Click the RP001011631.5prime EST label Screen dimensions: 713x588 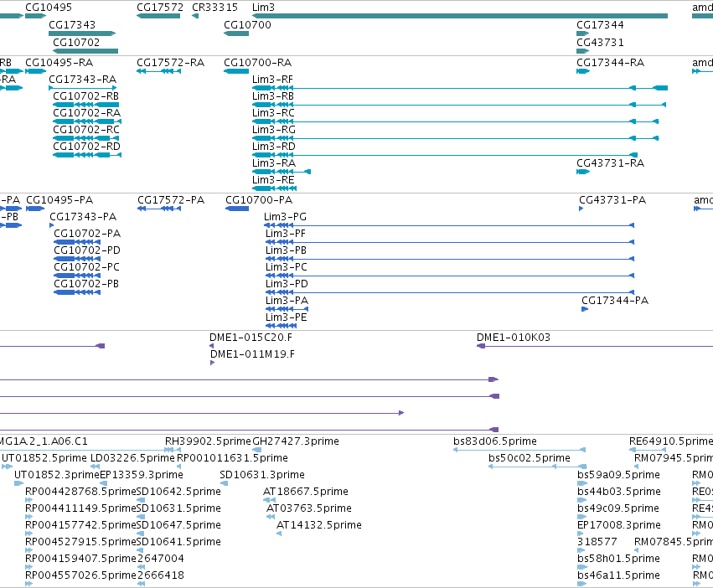(x=232, y=458)
